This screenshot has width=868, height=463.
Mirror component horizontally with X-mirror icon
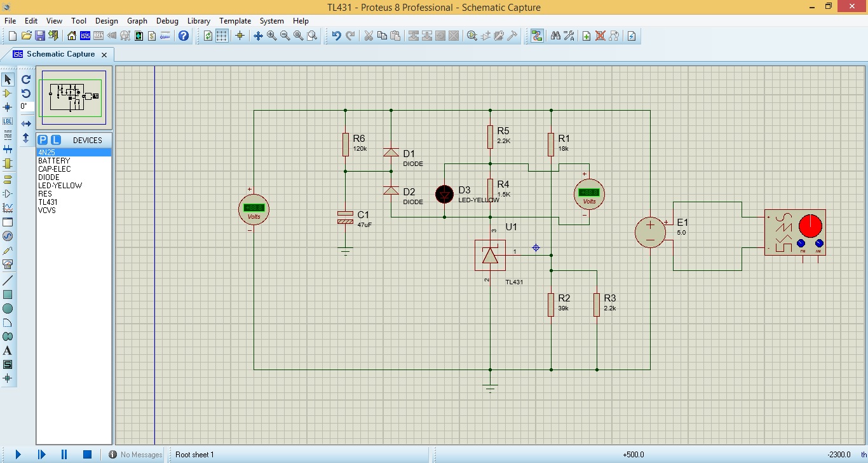26,123
